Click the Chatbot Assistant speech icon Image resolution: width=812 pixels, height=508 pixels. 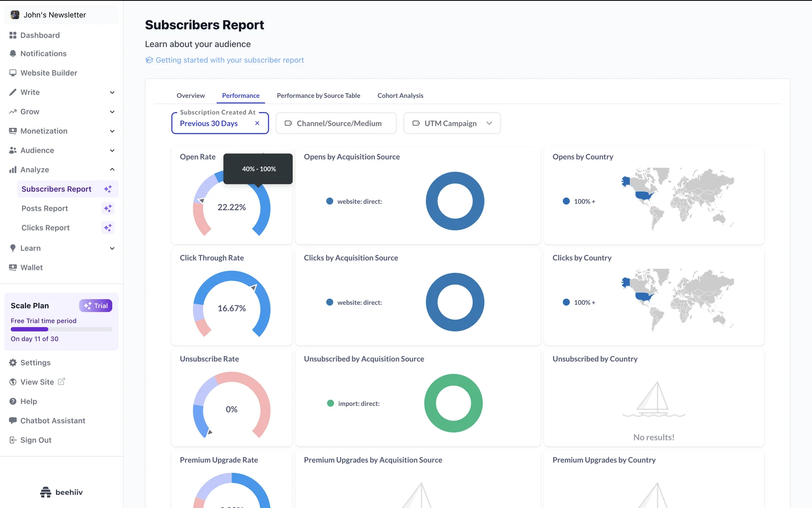coord(13,421)
